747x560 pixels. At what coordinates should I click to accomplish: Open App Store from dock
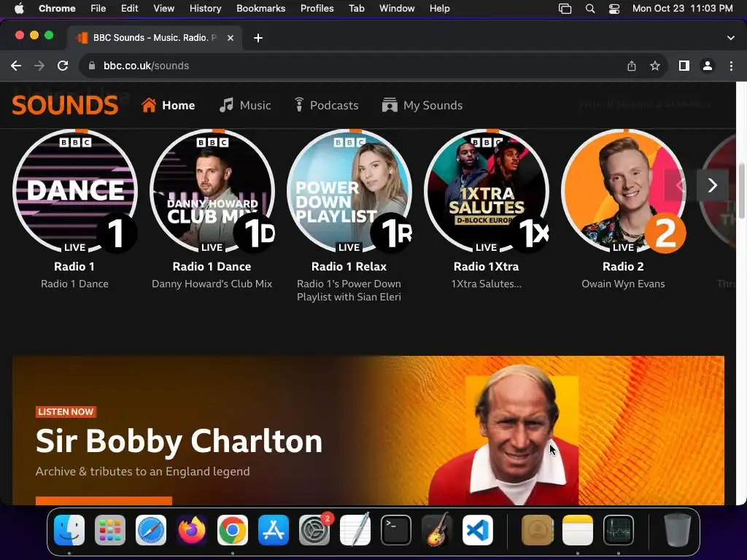[x=274, y=530]
